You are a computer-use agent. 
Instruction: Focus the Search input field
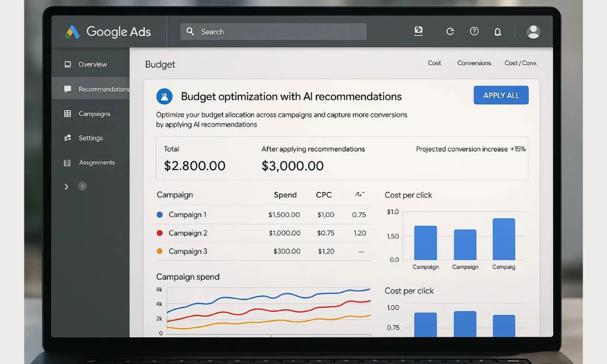(273, 31)
